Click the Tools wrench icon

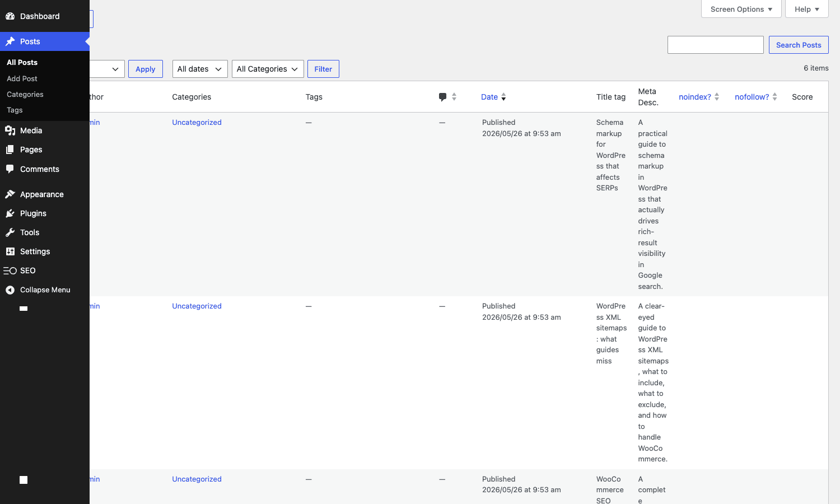click(10, 232)
